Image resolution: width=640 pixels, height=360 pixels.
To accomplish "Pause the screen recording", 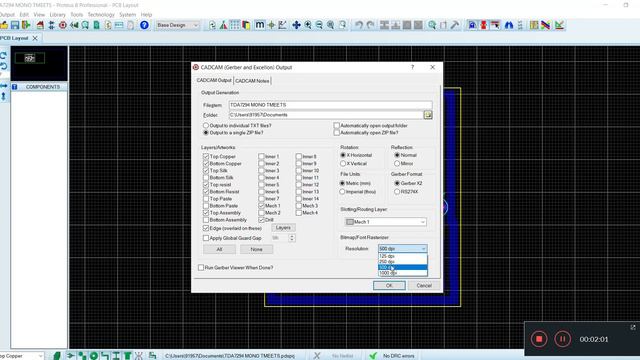I will click(562, 339).
